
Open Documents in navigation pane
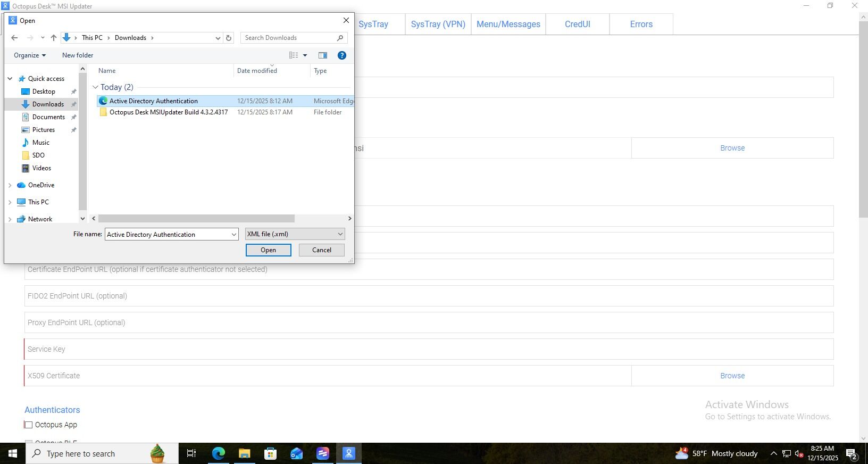48,117
